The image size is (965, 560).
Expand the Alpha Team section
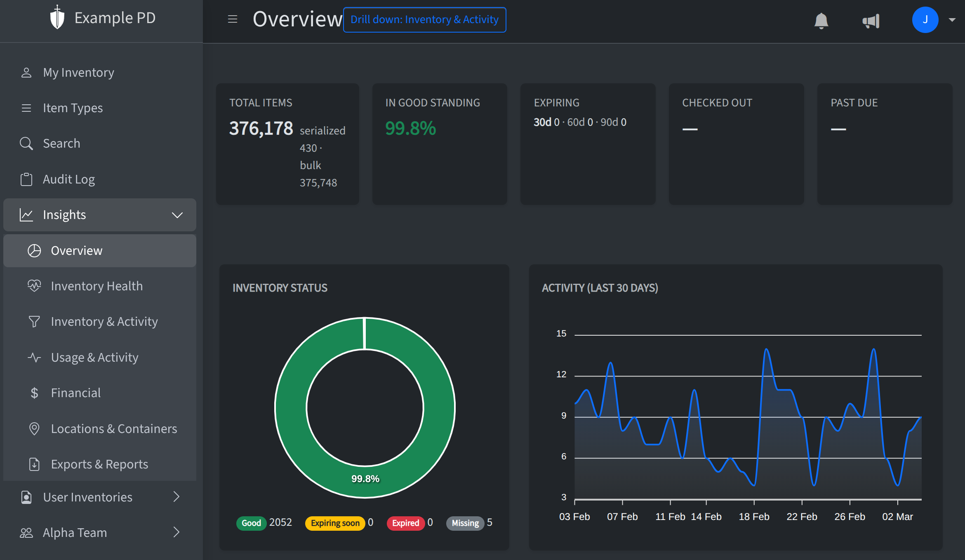click(177, 532)
